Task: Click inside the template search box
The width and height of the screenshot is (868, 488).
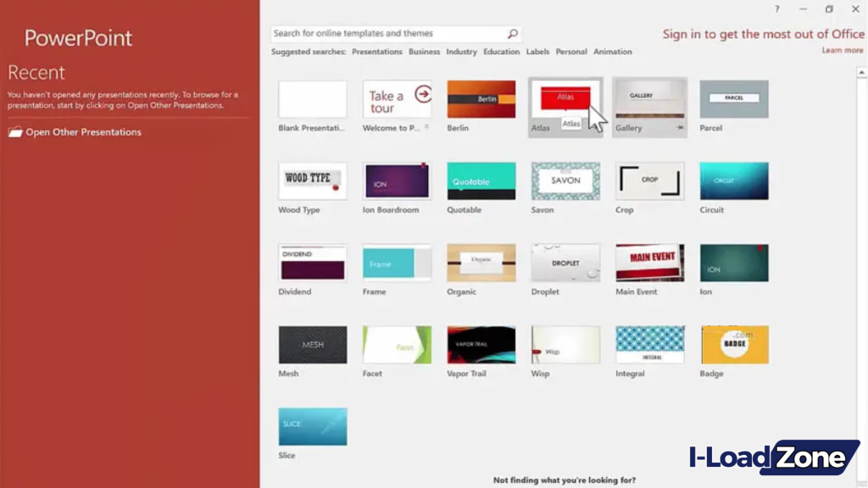Action: 381,33
